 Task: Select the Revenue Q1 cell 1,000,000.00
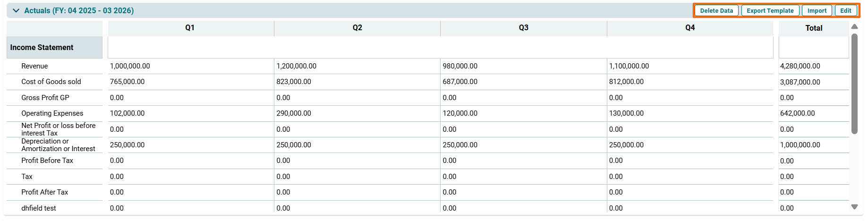[130, 66]
